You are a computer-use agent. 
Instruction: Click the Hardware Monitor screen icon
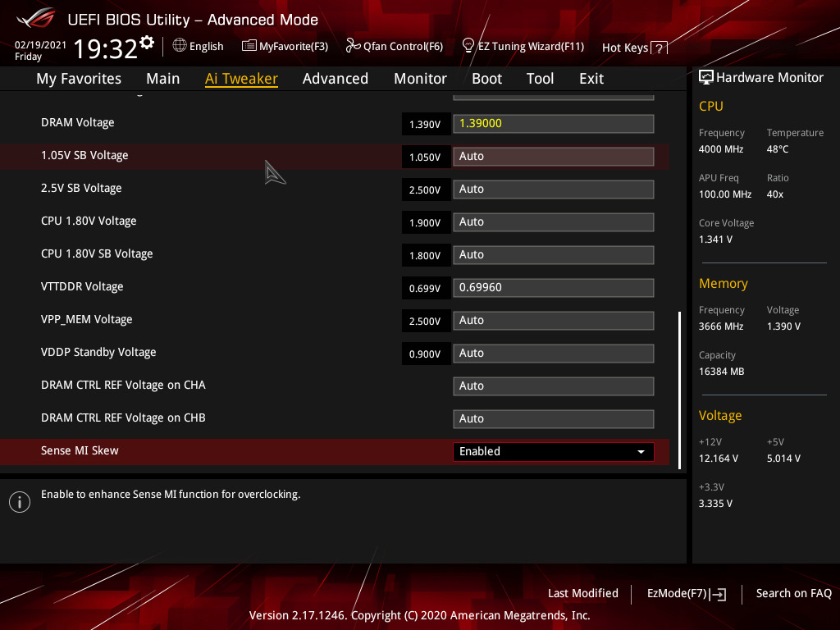[x=706, y=78]
